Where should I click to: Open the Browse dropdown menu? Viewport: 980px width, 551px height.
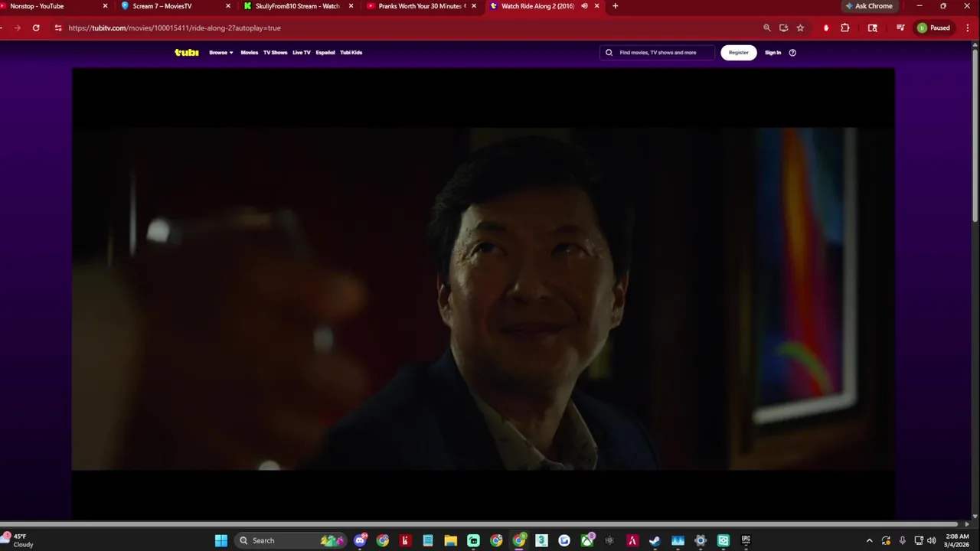click(221, 53)
